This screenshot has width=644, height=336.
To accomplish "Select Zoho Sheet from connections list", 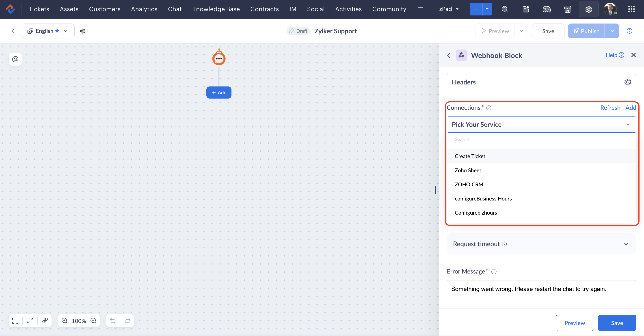I will (468, 170).
